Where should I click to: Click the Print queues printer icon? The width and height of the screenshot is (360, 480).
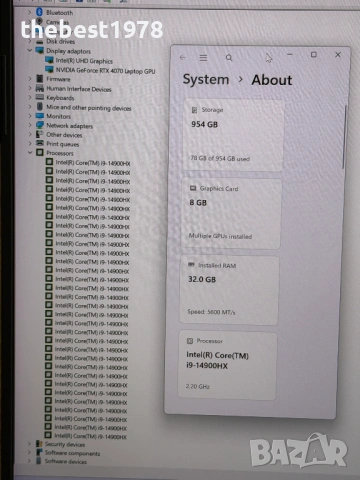coord(40,143)
